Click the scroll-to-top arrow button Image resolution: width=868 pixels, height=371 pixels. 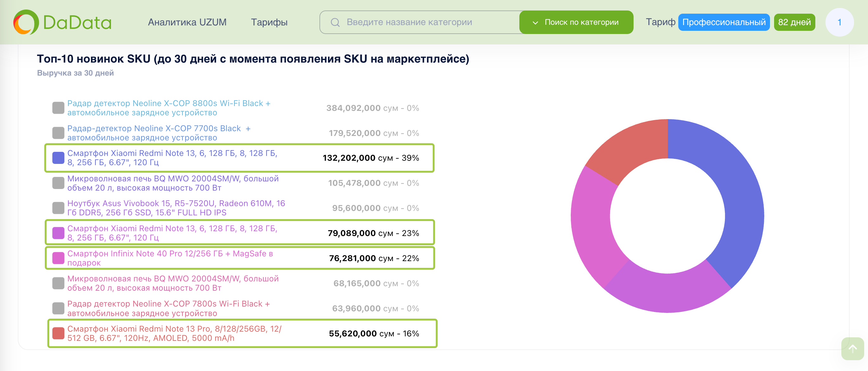point(852,349)
